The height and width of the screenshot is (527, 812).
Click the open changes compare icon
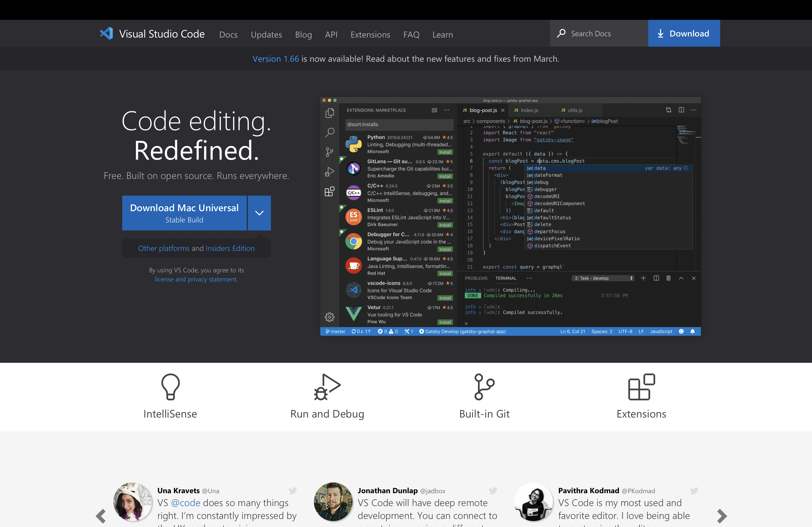(668, 110)
